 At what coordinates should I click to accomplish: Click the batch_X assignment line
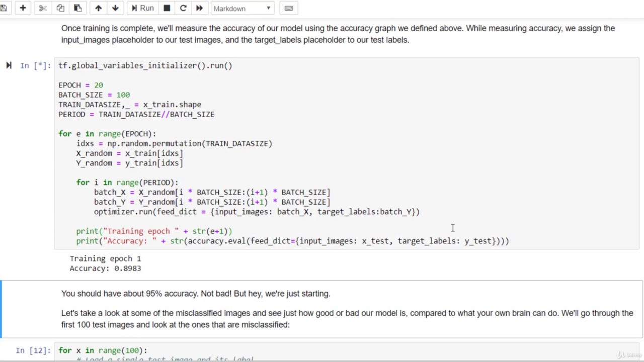[x=212, y=192]
